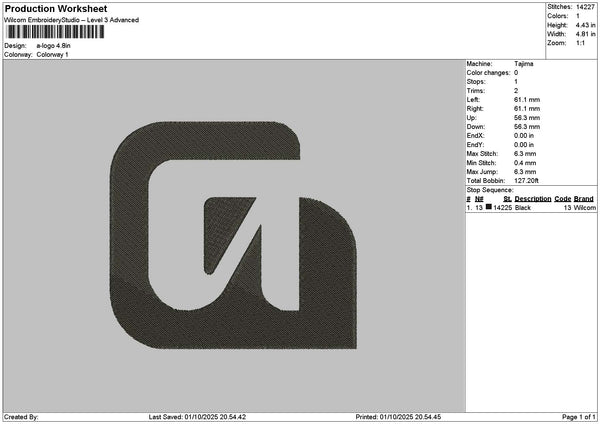This screenshot has height=424, width=600.
Task: Click the Min Stitch value 0.4 mm
Action: [x=525, y=163]
